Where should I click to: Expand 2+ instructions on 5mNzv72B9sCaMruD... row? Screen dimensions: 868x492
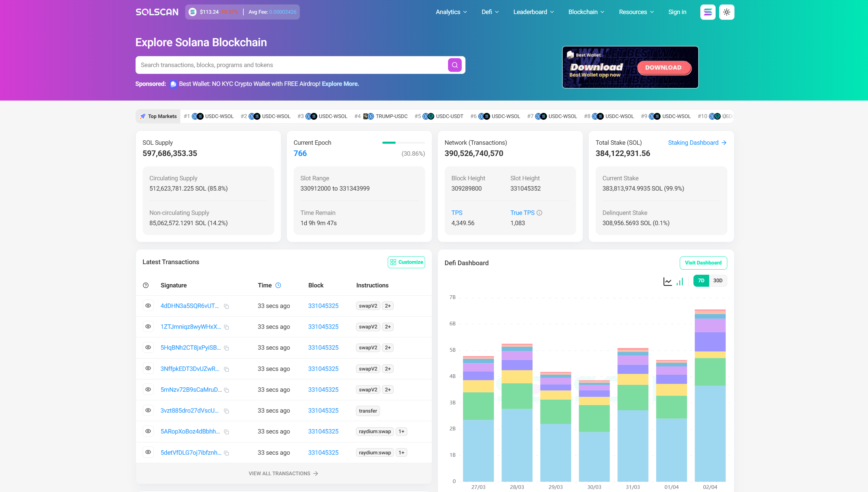tap(388, 390)
